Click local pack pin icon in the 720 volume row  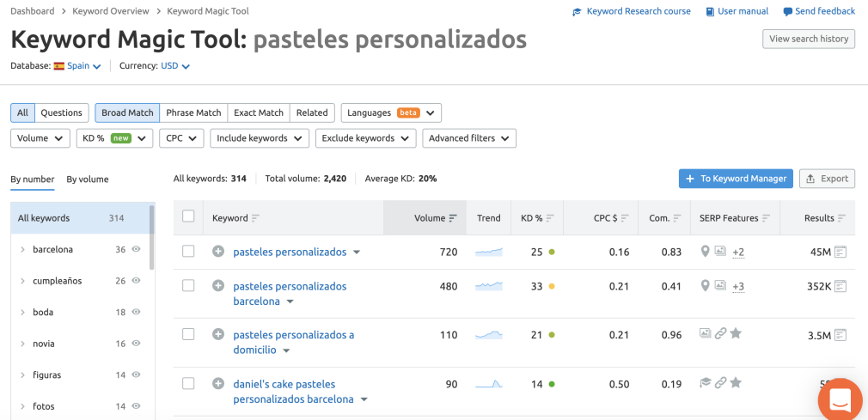tap(705, 252)
